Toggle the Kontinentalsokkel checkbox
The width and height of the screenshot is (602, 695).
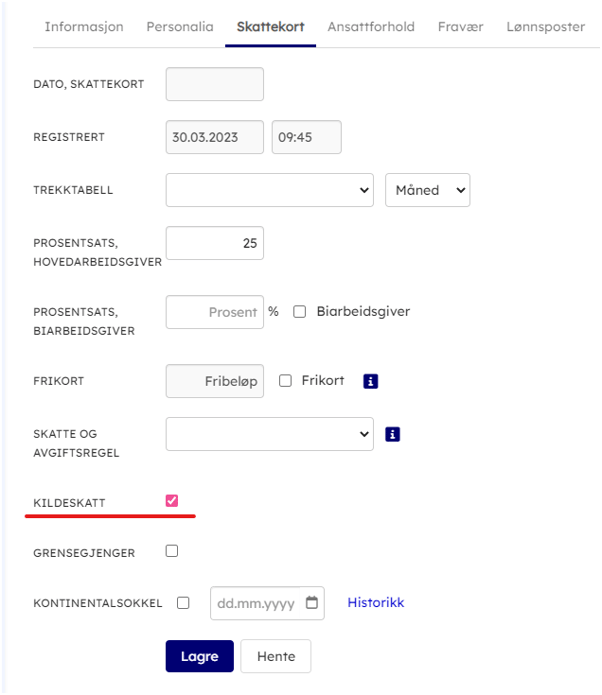[x=183, y=603]
